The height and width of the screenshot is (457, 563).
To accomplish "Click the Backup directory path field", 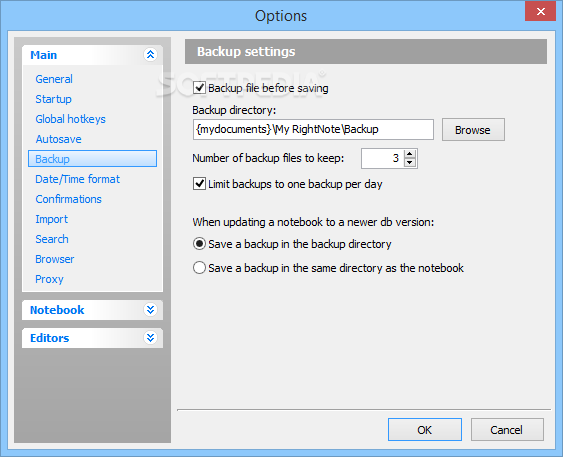I will coord(313,130).
